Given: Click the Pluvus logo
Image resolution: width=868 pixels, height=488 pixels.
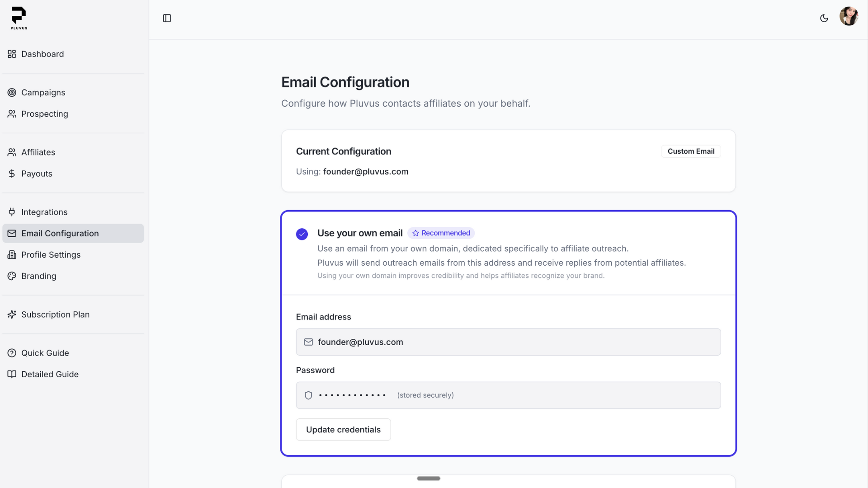Looking at the screenshot, I should [19, 18].
